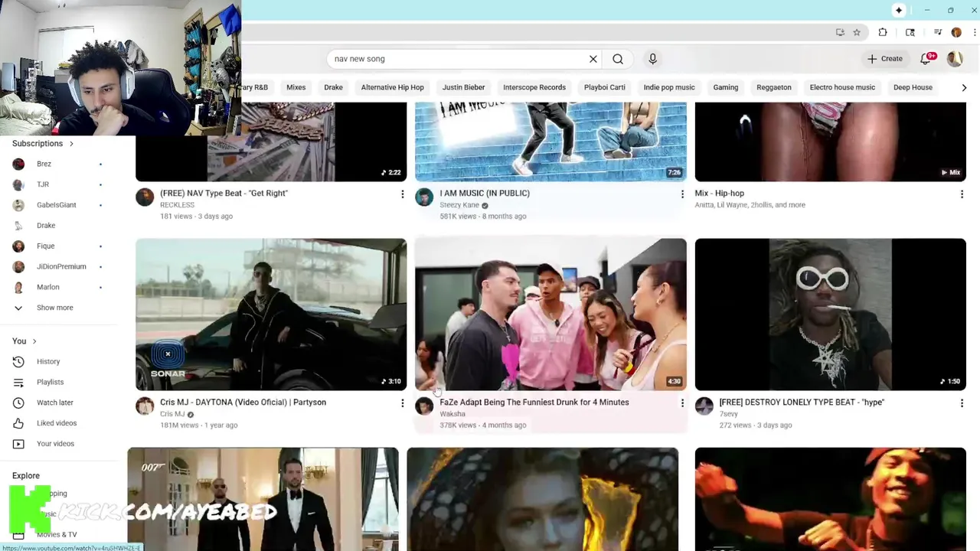This screenshot has width=980, height=551.
Task: Select the Reggaeton filter chip
Action: (x=774, y=87)
